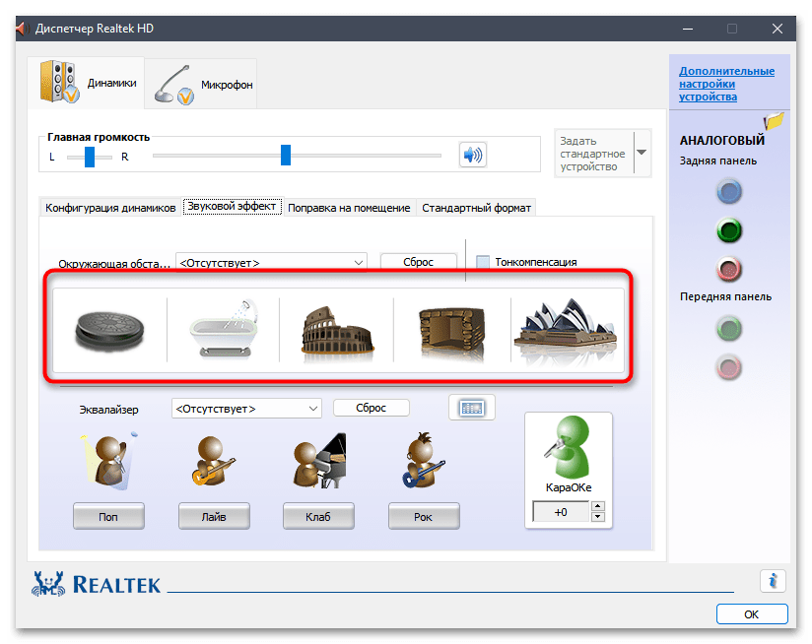This screenshot has width=812, height=644.
Task: Apply the Поп equalizer preset button
Action: tap(108, 516)
